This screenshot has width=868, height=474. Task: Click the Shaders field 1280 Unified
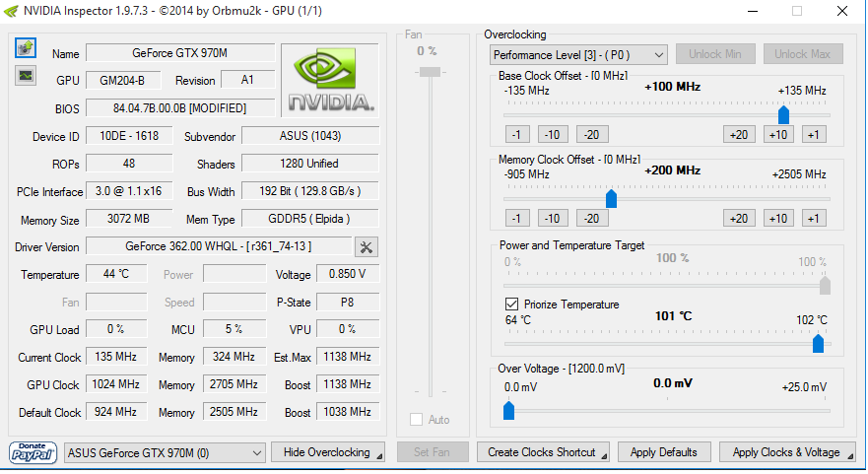pos(310,164)
